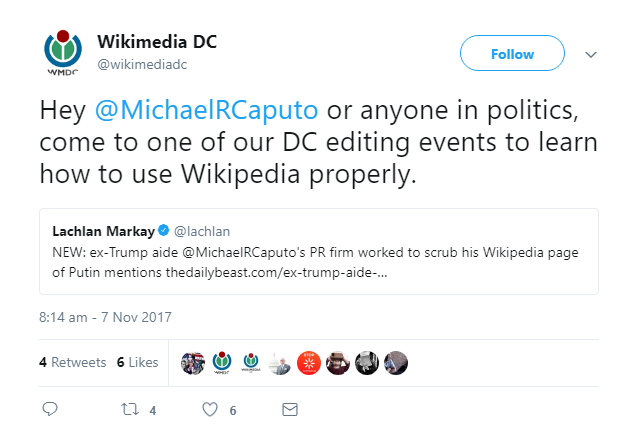
Task: Click the red-orange circular liker avatar
Action: (310, 363)
